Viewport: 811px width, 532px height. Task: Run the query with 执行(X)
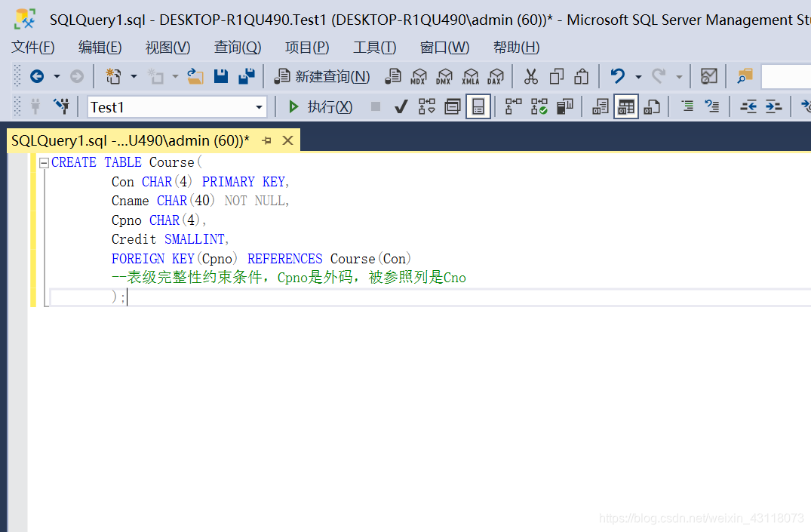(320, 107)
